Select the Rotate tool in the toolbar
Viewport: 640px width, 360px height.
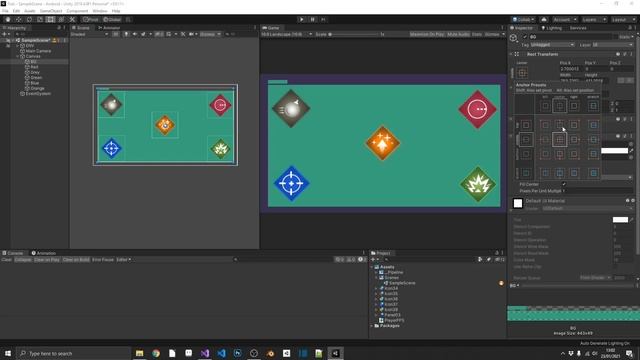pos(29,20)
